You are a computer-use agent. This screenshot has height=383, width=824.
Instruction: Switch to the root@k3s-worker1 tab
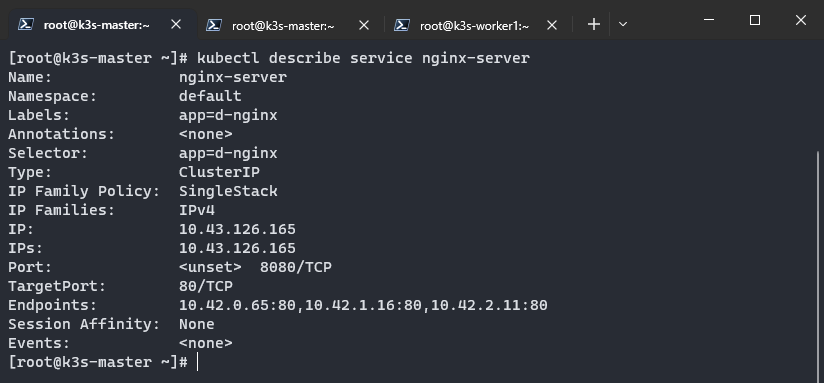tap(475, 25)
